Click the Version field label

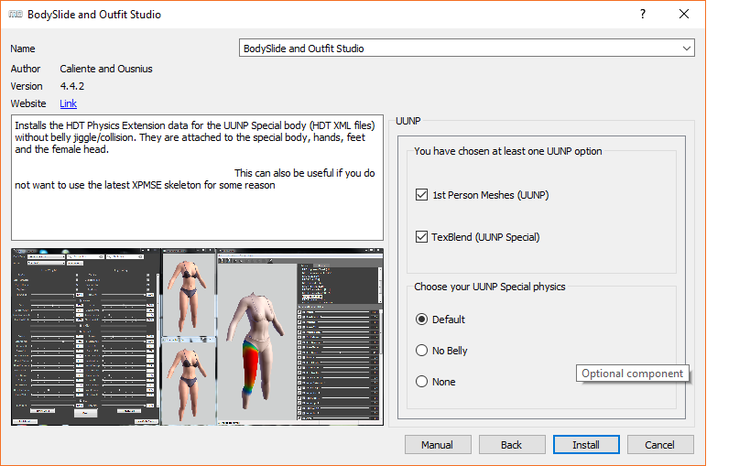click(x=26, y=86)
